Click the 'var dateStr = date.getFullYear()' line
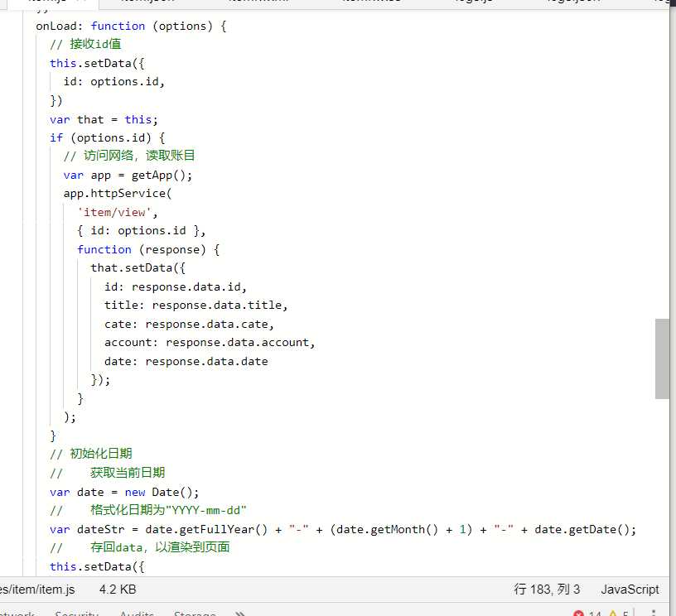 click(343, 529)
